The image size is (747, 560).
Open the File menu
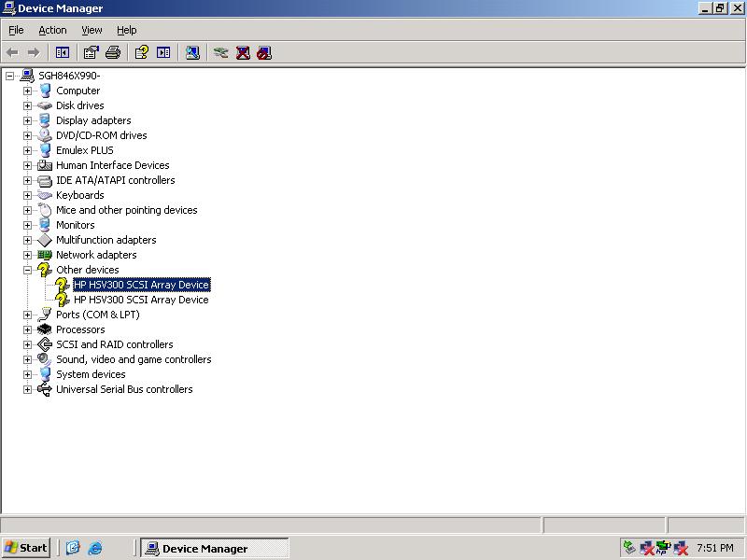point(16,30)
